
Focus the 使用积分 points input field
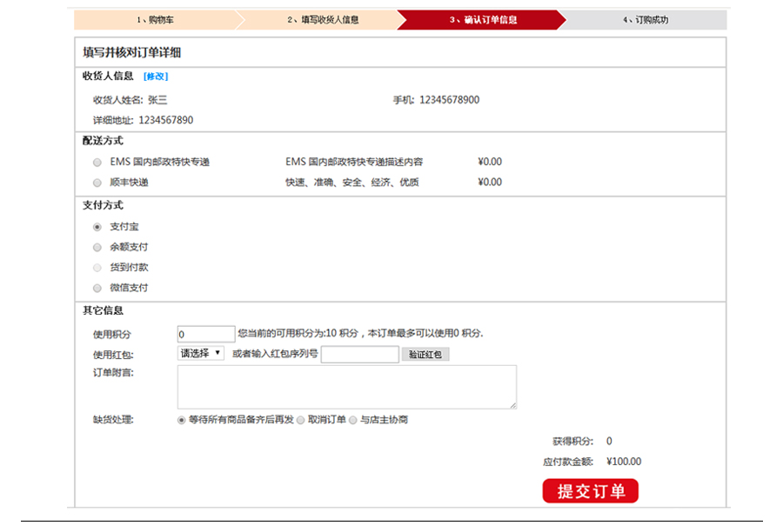[206, 334]
